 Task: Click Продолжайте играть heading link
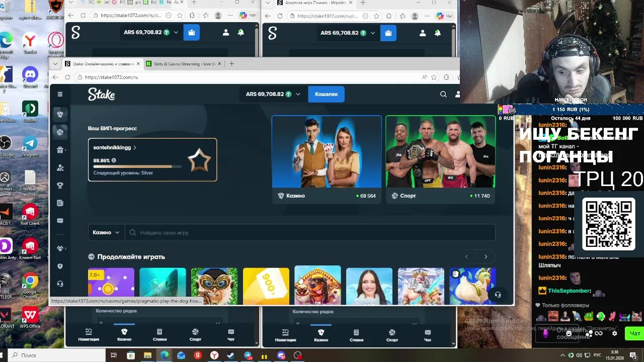(131, 257)
